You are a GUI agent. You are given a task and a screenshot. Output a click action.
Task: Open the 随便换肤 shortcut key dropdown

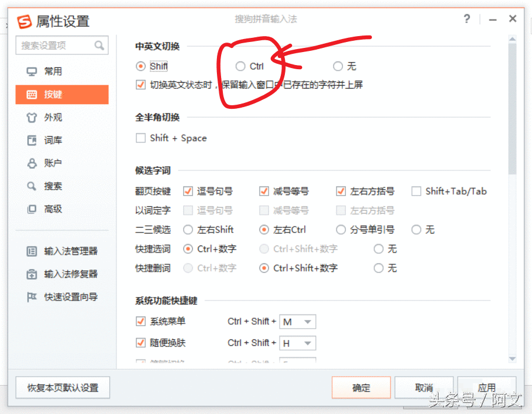tap(298, 342)
